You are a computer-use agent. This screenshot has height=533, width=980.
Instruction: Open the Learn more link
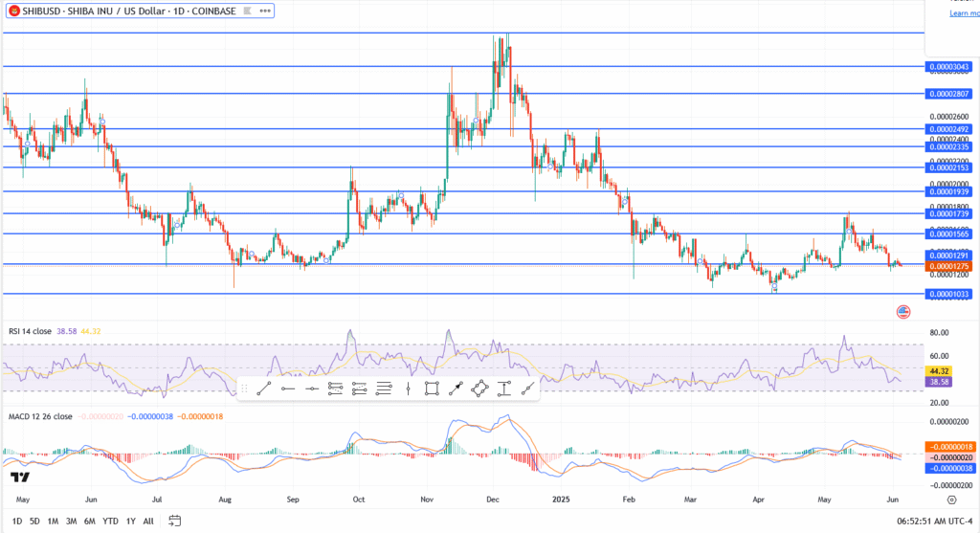click(x=964, y=13)
